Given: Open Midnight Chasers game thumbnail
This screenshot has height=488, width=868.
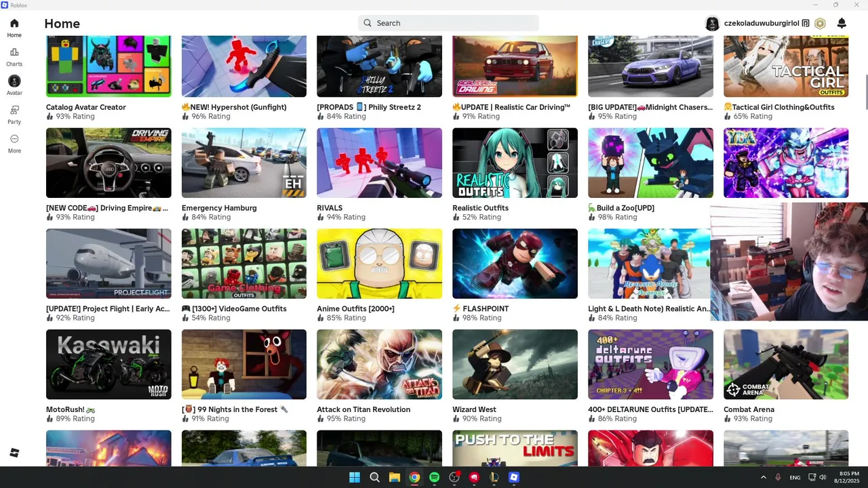Looking at the screenshot, I should (651, 66).
